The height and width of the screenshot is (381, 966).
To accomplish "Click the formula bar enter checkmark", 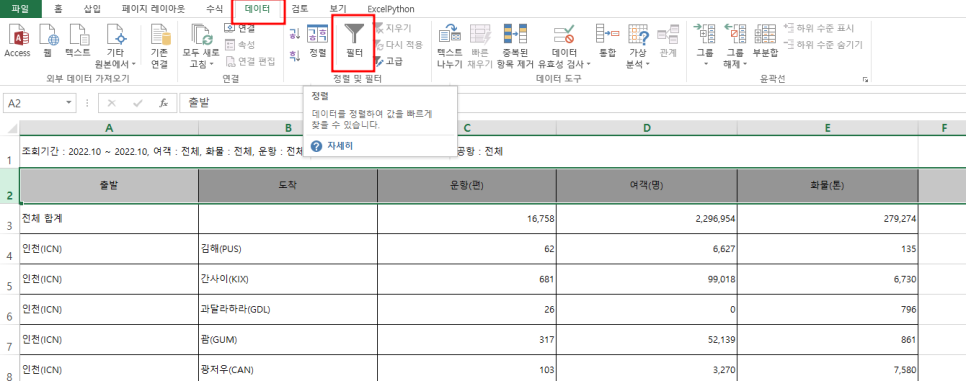I will 137,103.
